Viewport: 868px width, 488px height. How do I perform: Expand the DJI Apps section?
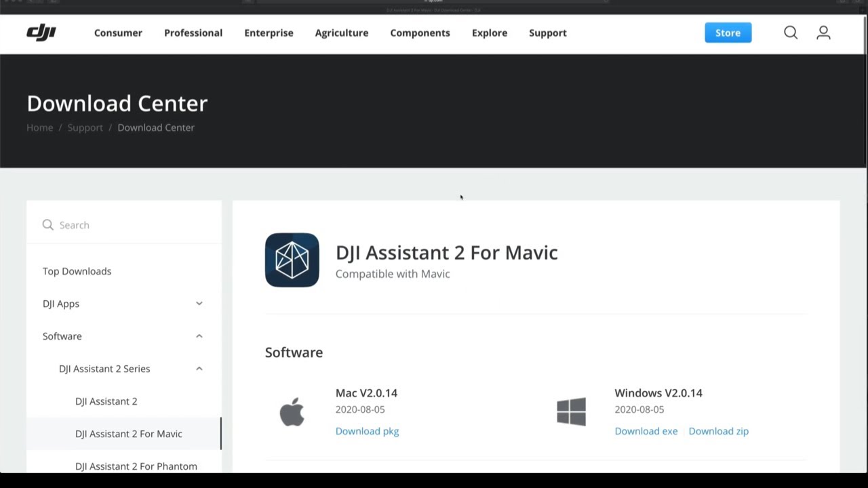[x=199, y=304]
